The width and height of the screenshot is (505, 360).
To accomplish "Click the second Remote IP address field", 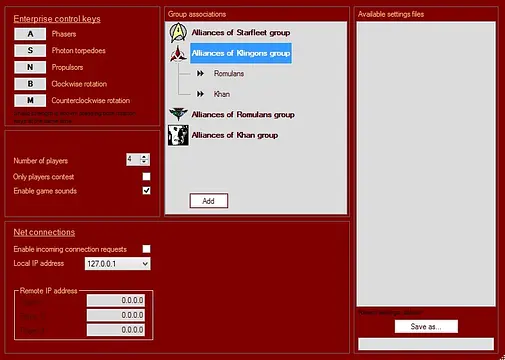I will 116,315.
